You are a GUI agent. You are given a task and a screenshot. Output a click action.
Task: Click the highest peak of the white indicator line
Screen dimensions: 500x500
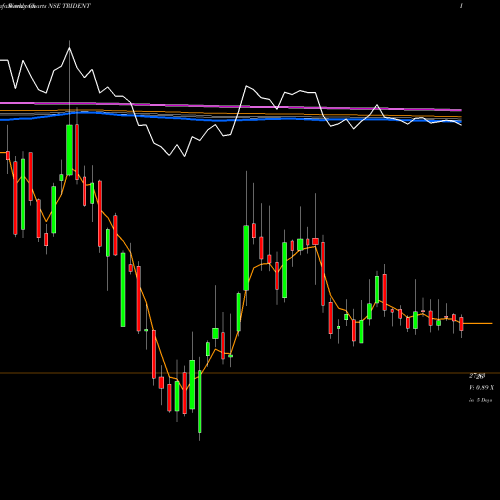(69, 48)
